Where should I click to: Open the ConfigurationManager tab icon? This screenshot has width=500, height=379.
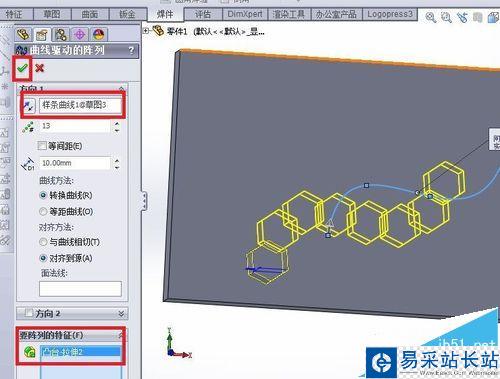(61, 35)
